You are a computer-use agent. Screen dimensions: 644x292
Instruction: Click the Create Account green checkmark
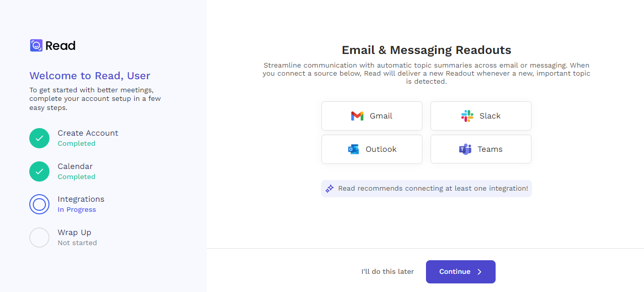39,138
